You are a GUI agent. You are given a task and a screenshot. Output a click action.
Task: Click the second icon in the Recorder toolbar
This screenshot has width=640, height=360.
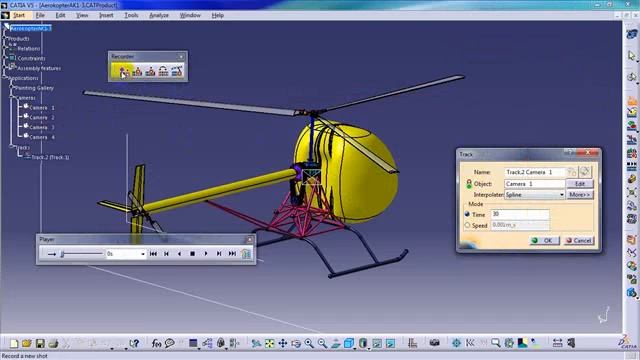click(137, 71)
